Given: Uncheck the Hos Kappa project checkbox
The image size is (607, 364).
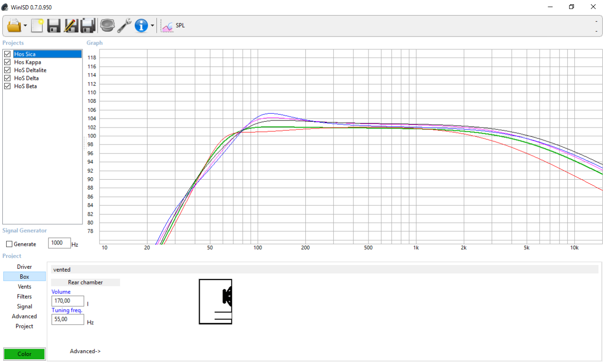Looking at the screenshot, I should click(x=7, y=62).
